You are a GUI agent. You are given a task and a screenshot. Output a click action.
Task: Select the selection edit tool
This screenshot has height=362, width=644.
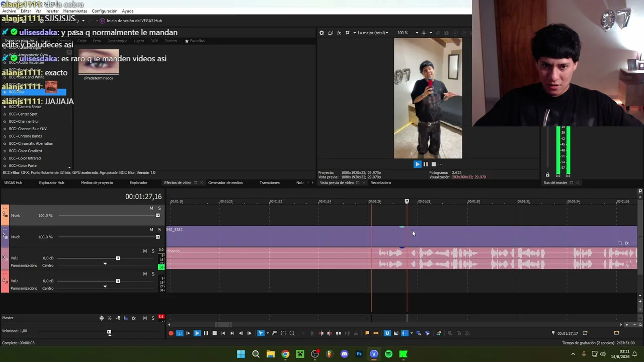283,333
